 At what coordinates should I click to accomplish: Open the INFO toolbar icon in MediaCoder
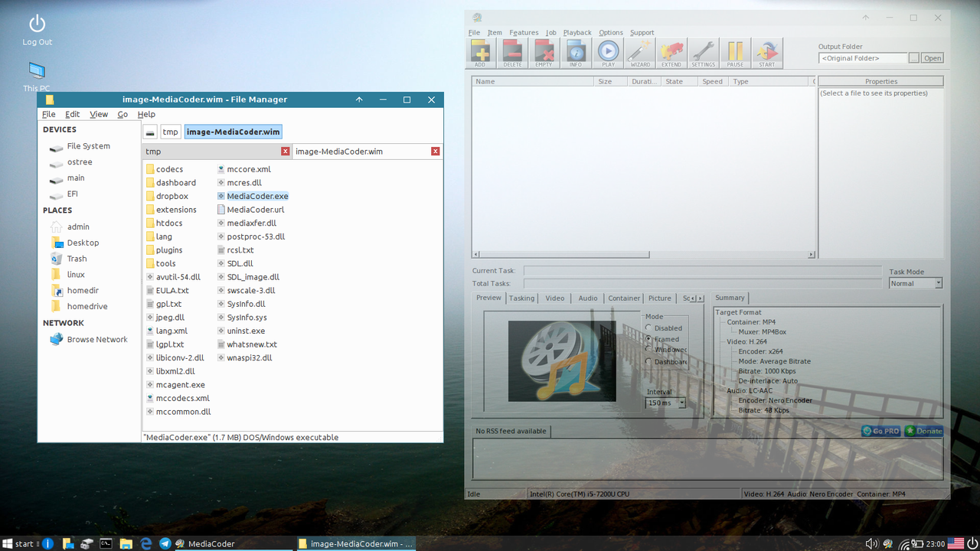click(x=576, y=54)
